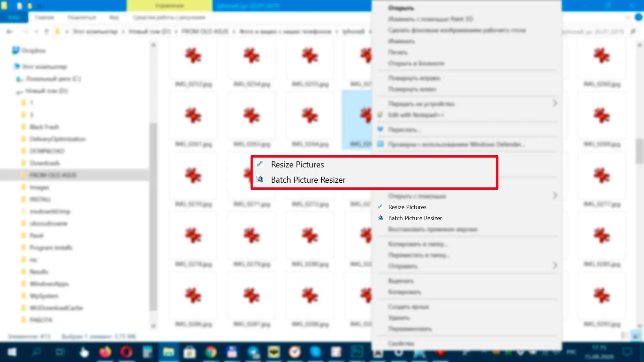Viewport: 644px width, 362px height.
Task: Select Edit with Notepad++ in the context menu
Action: [x=416, y=115]
